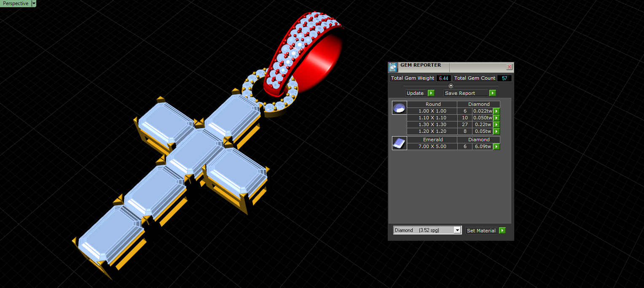Click arrow for 1.20 X 1.20 row
The width and height of the screenshot is (644, 288).
pyautogui.click(x=496, y=132)
